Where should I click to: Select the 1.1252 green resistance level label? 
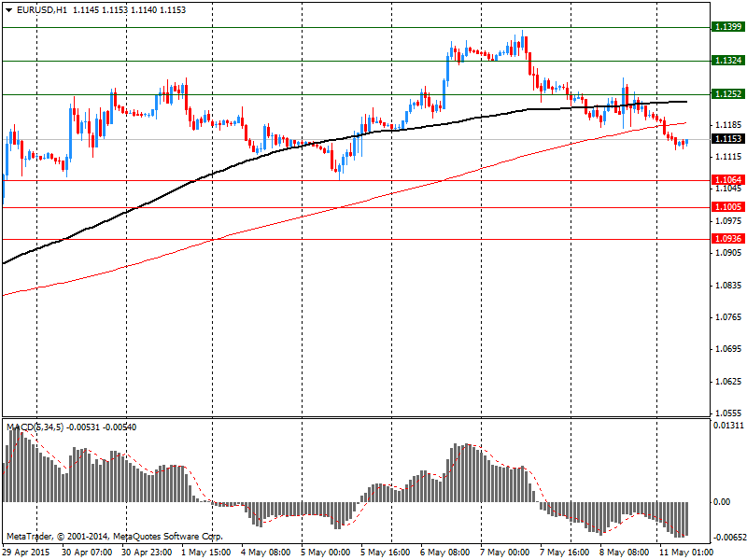(x=728, y=94)
